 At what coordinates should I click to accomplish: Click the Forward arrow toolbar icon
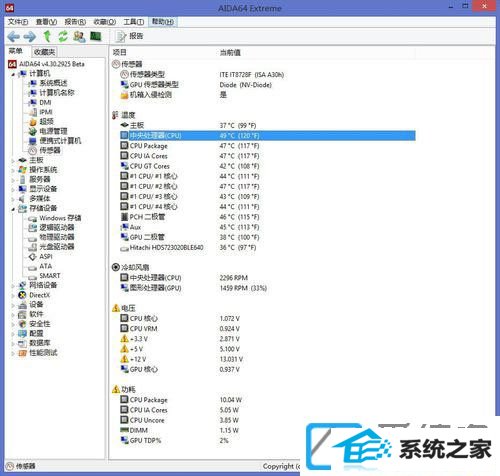[30, 36]
